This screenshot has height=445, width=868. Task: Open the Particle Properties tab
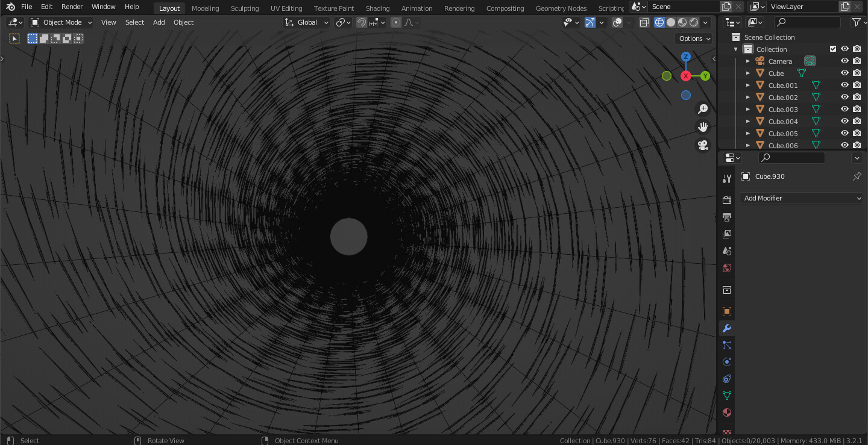pos(726,345)
